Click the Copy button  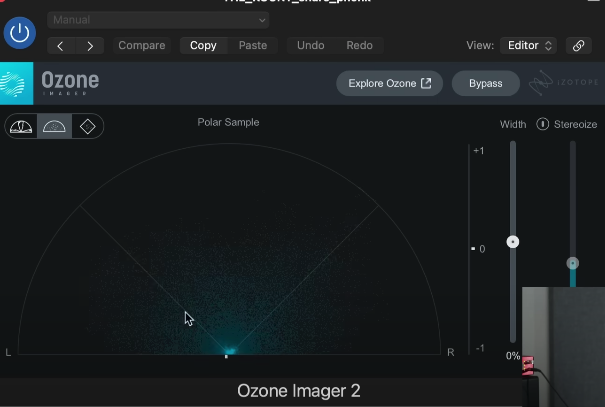pyautogui.click(x=203, y=46)
